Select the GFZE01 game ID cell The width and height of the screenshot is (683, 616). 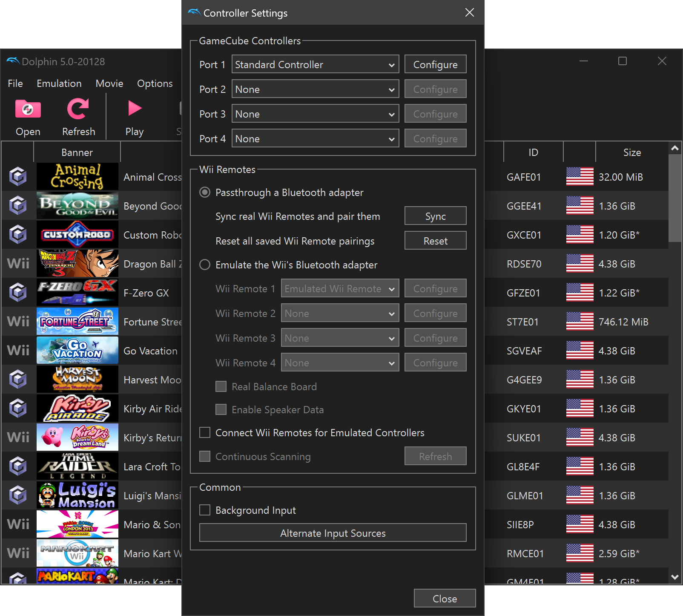pos(523,293)
